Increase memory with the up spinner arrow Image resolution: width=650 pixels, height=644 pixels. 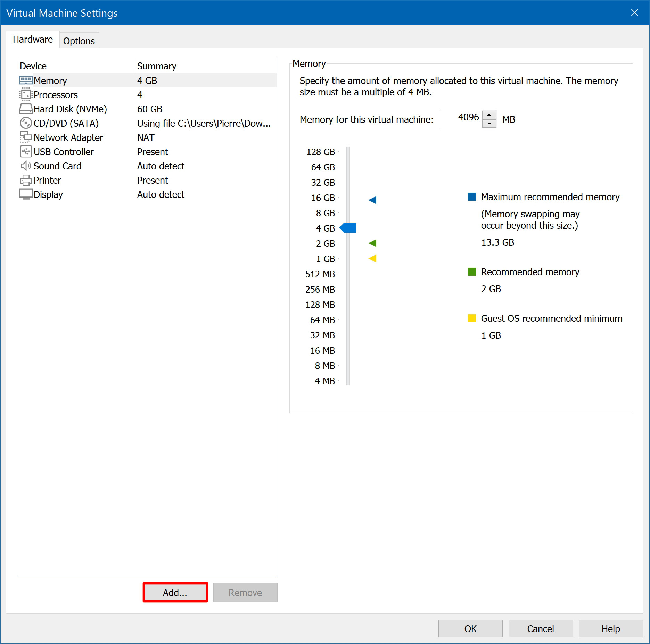pos(489,115)
